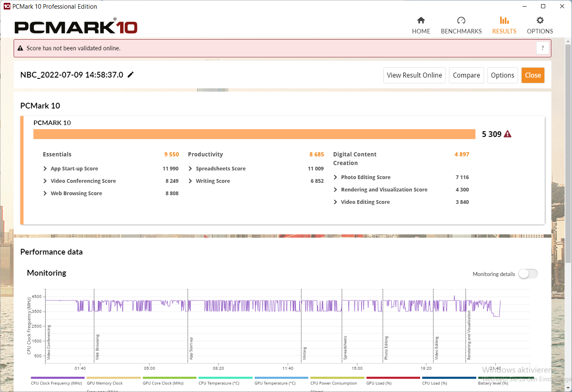Click the Digital Content Creation score 4 897
The height and width of the screenshot is (392, 572).
point(462,154)
